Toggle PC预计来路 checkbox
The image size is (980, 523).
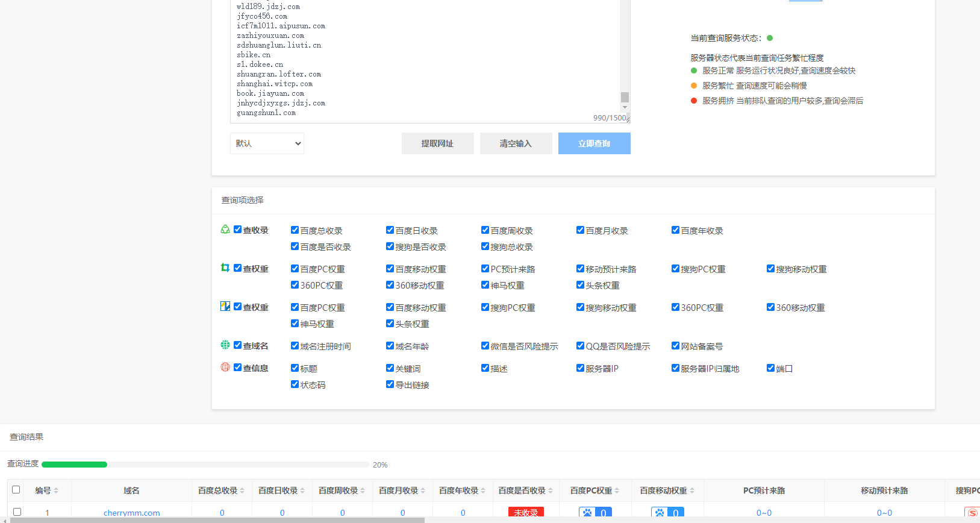pos(485,269)
